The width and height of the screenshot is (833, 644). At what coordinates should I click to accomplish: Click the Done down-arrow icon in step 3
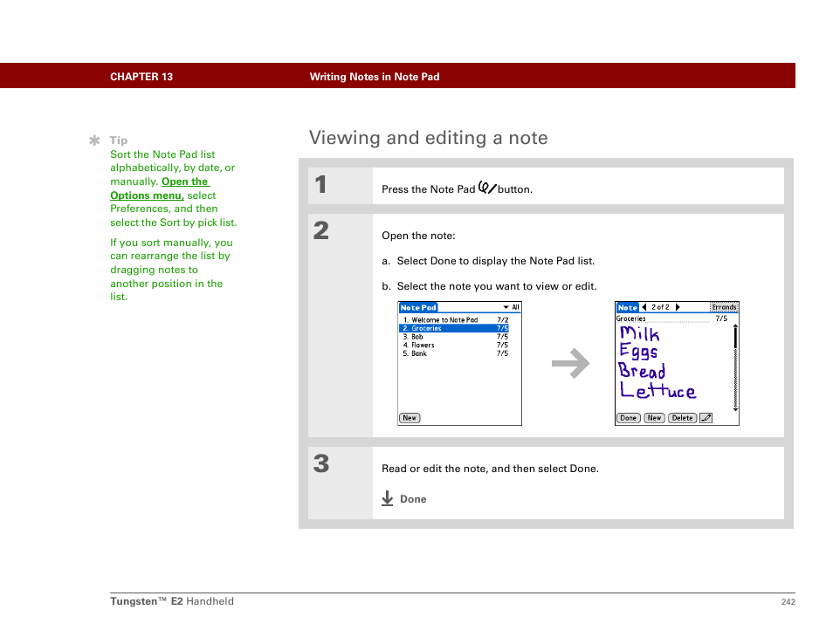388,498
